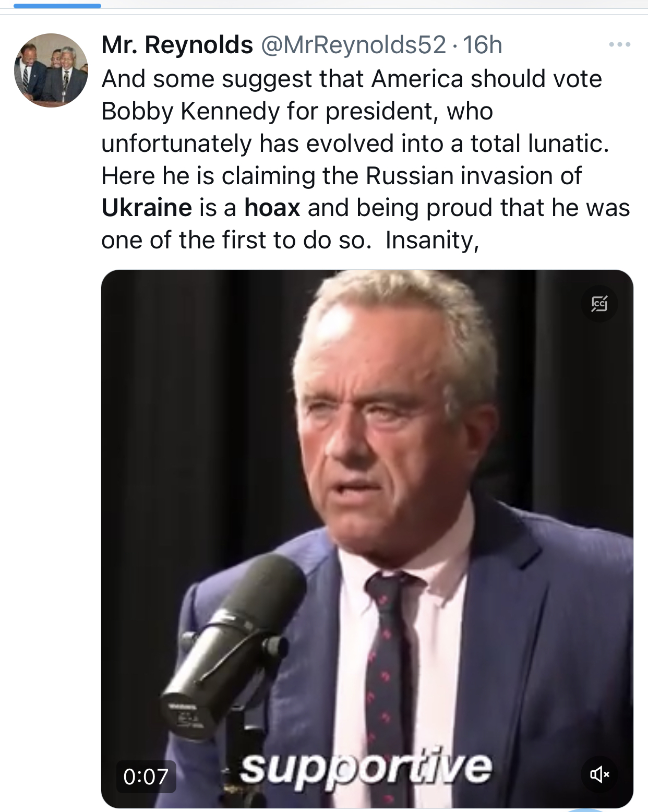Open Mr. Reynolds' profile picture

pos(51,70)
